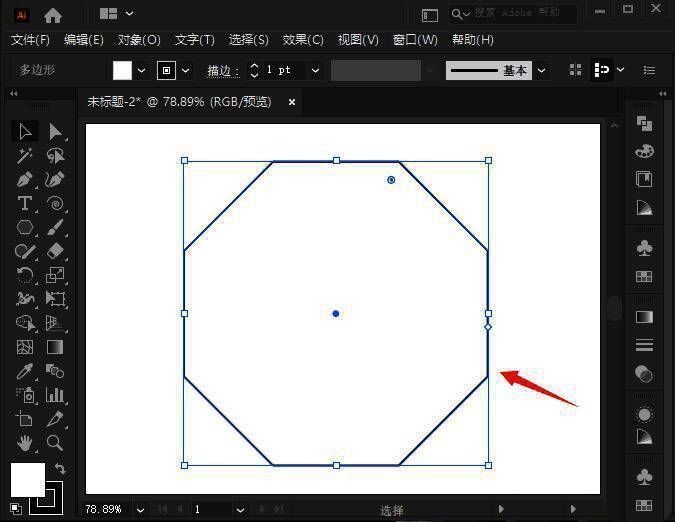
Task: Select the Lasso tool
Action: click(x=55, y=155)
